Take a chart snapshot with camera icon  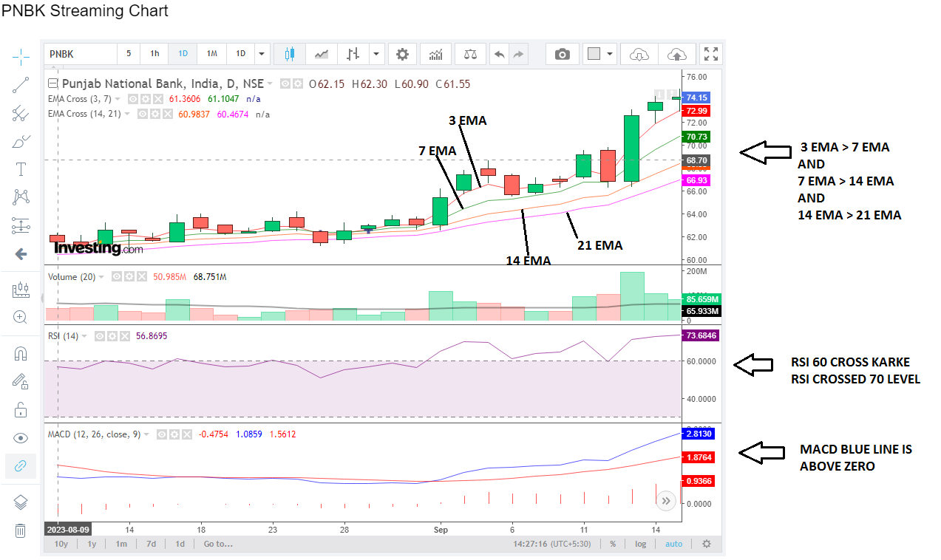(563, 54)
